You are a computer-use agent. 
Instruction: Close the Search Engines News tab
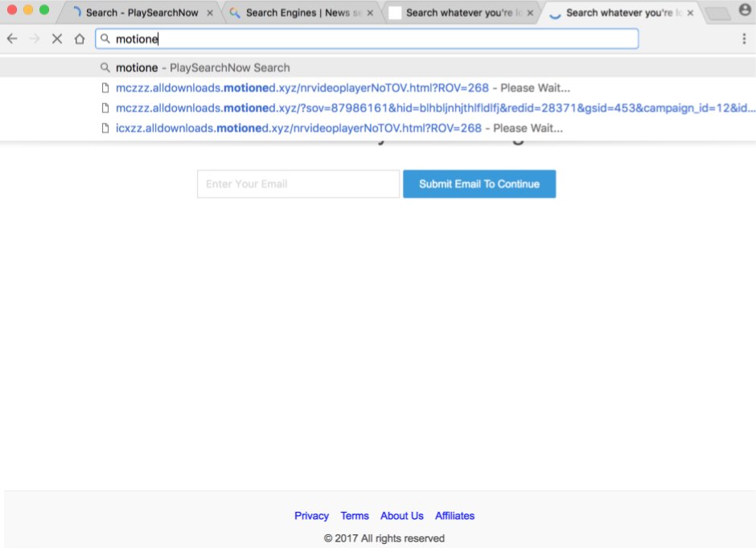click(370, 13)
